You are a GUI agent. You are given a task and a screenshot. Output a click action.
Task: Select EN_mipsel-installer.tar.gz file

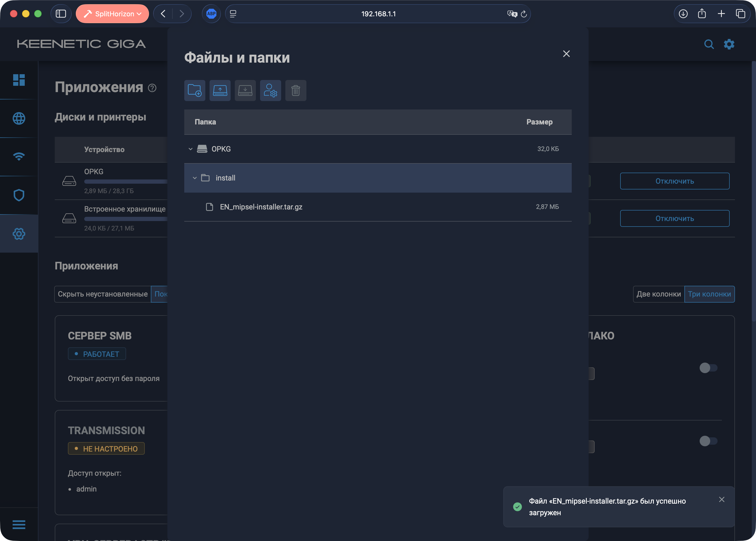pos(378,207)
